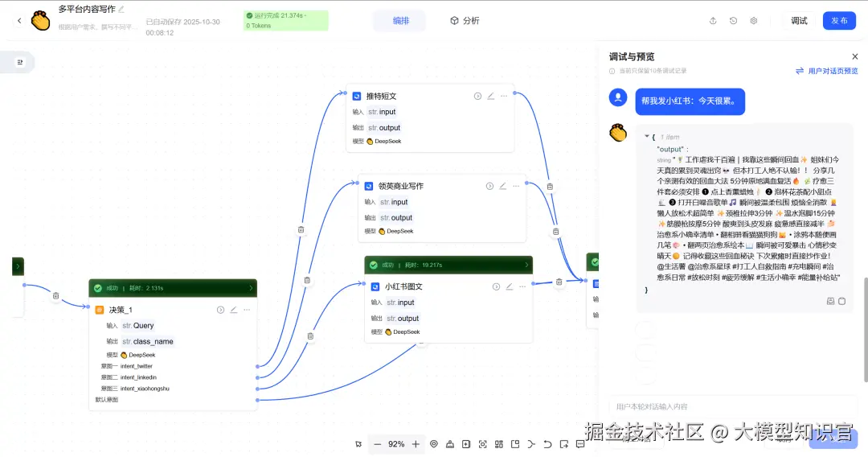The width and height of the screenshot is (868, 457).
Task: Click DeepSeek model on 推特短文
Action: point(384,142)
